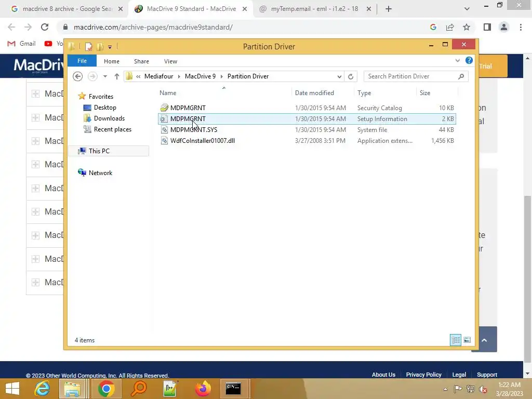This screenshot has width=532, height=399.
Task: Click the search magnifier icon in Explorer
Action: (x=461, y=76)
